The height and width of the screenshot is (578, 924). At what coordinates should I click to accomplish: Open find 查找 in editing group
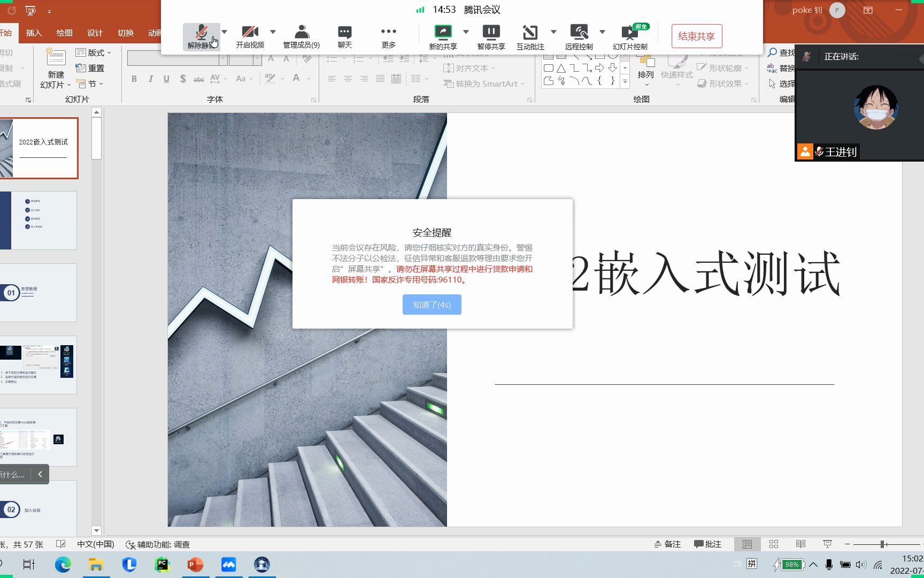pos(782,52)
